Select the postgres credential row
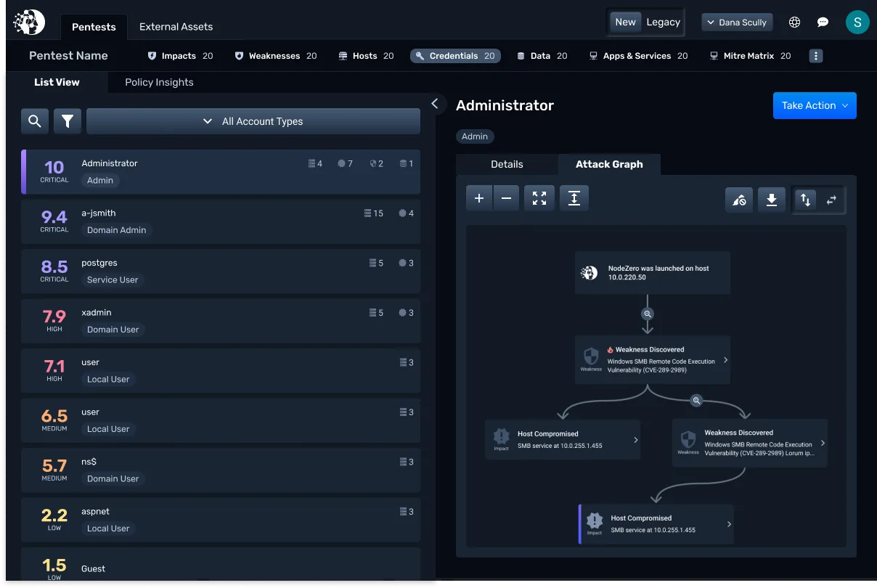 pyautogui.click(x=221, y=271)
